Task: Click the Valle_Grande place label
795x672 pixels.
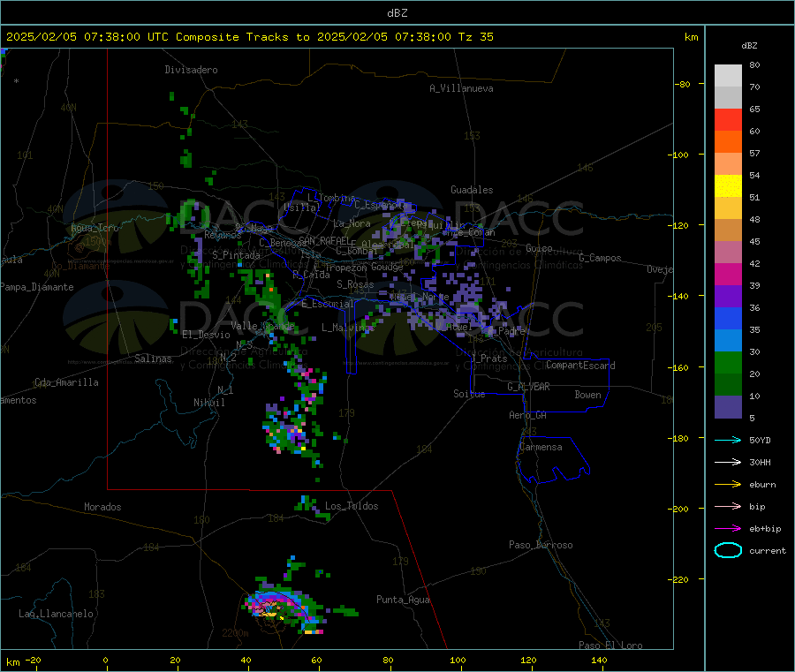Action: pos(262,326)
